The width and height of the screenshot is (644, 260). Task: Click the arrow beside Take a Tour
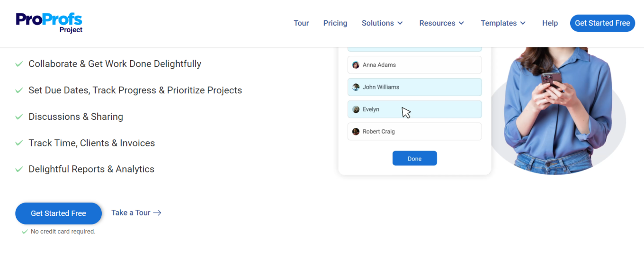tap(157, 213)
